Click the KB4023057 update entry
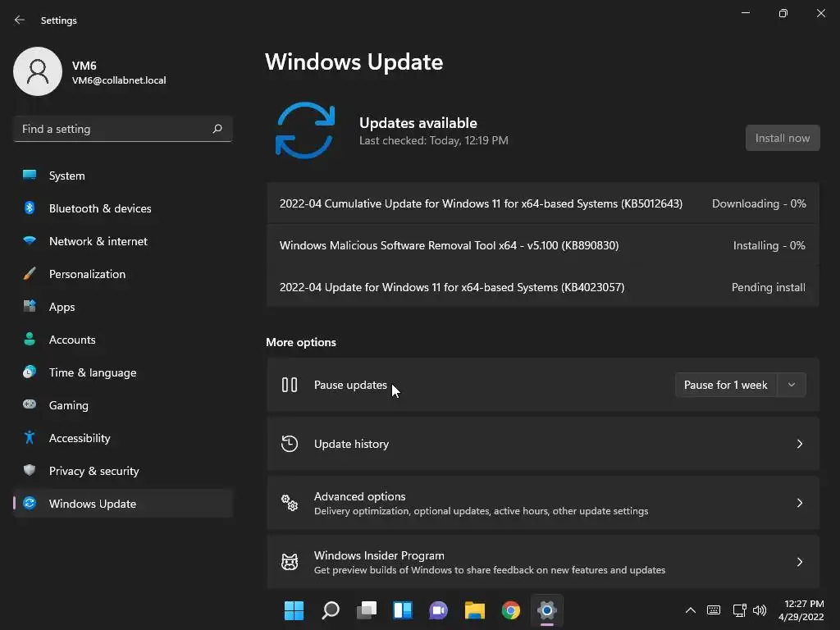Image resolution: width=840 pixels, height=630 pixels. [543, 287]
